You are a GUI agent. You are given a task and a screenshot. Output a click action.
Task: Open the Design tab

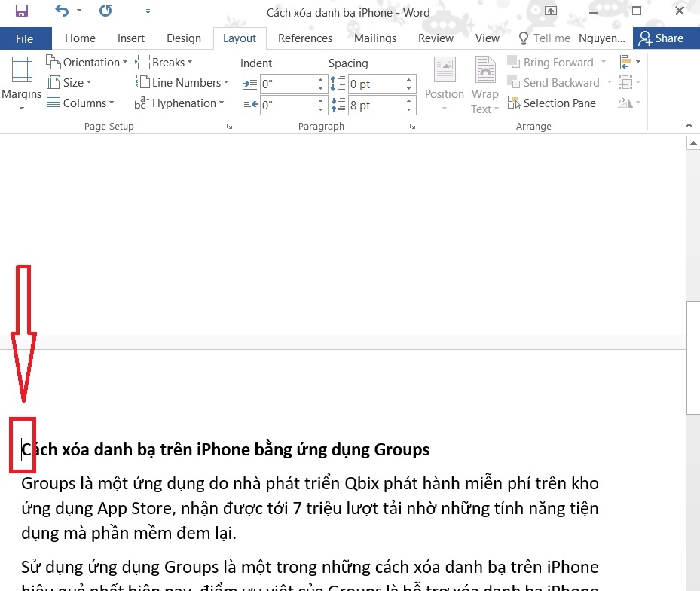[x=184, y=38]
